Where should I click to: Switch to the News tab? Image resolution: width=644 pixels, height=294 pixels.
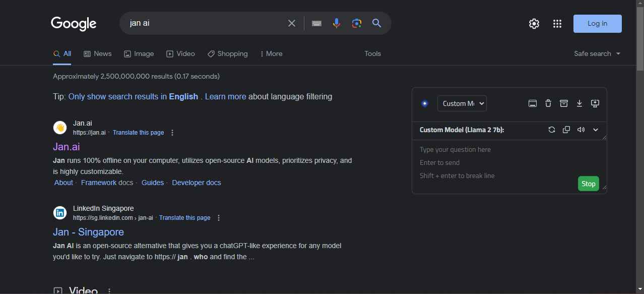click(x=98, y=53)
